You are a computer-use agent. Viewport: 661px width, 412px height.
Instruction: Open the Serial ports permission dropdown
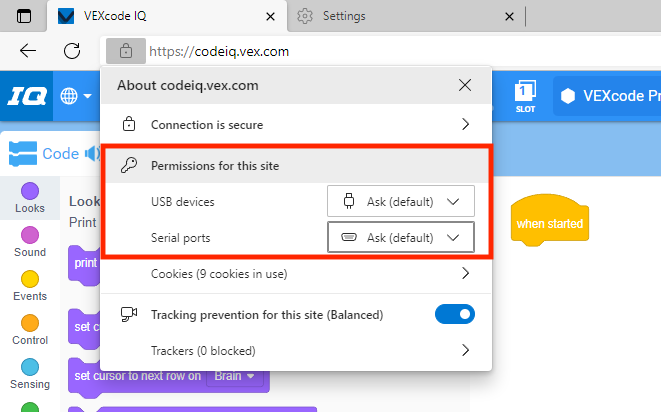tap(400, 238)
